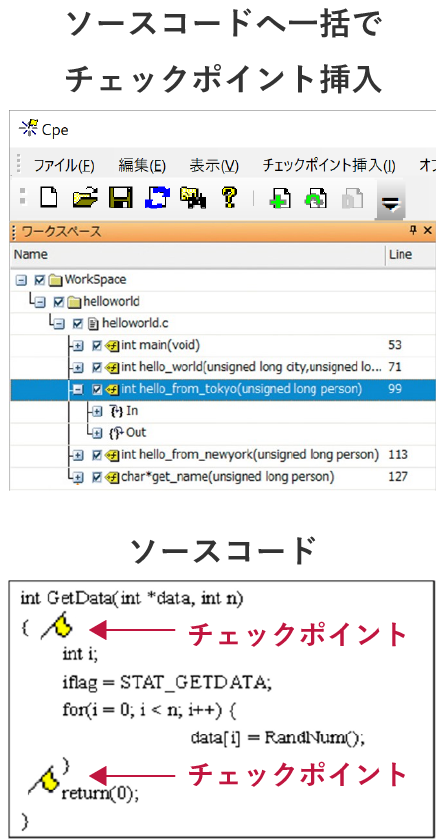
Task: Open the 編集(E) menu
Action: [x=142, y=166]
